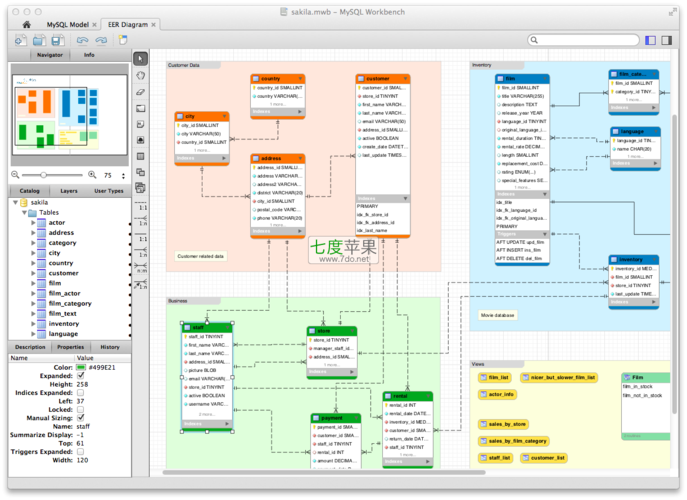Click the zoom out magnifier icon
This screenshot has height=500, width=687.
(x=15, y=175)
